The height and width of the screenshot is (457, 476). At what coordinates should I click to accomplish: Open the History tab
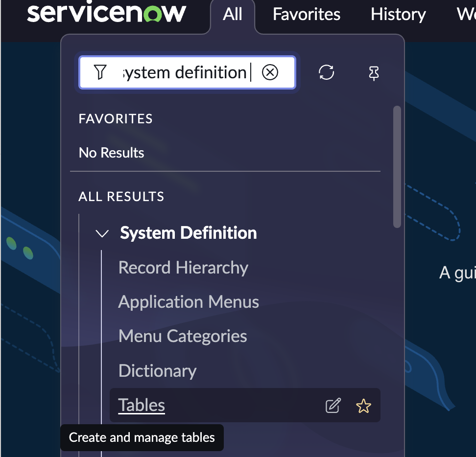coord(398,14)
